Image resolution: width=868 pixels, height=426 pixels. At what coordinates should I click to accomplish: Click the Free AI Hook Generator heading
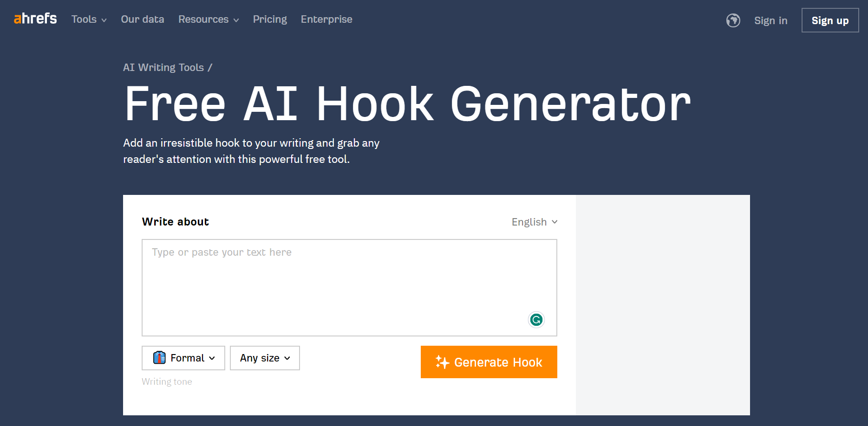(x=407, y=104)
